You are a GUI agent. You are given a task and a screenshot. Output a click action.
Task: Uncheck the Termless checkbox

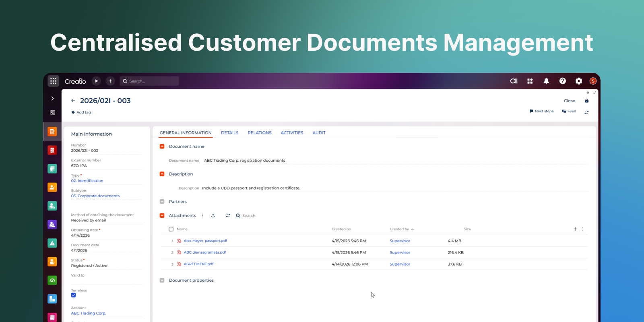tap(74, 295)
